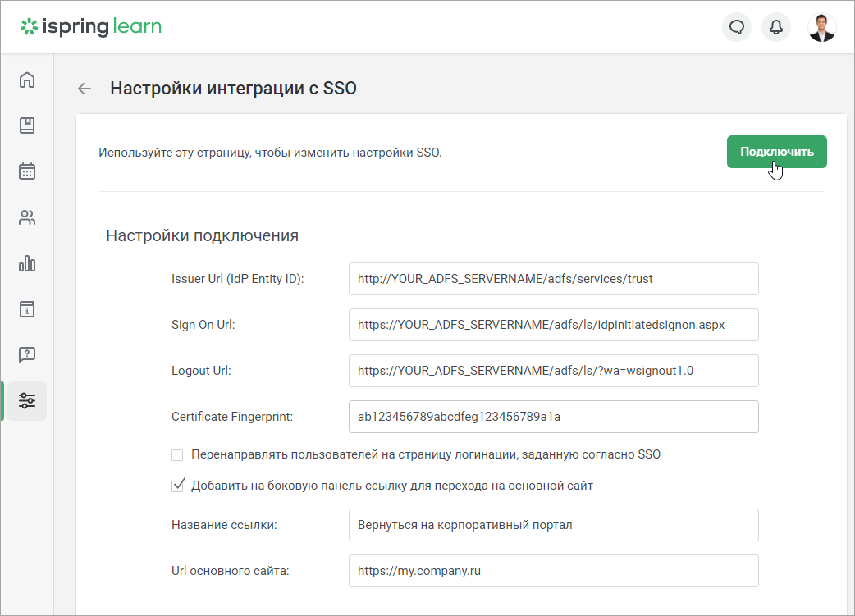Focus the Url основного сайта field
855x616 pixels.
[x=554, y=571]
